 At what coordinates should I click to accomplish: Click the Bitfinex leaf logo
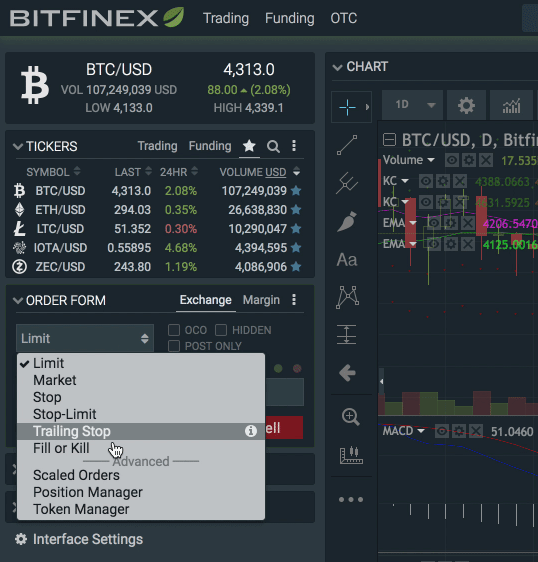click(x=174, y=17)
